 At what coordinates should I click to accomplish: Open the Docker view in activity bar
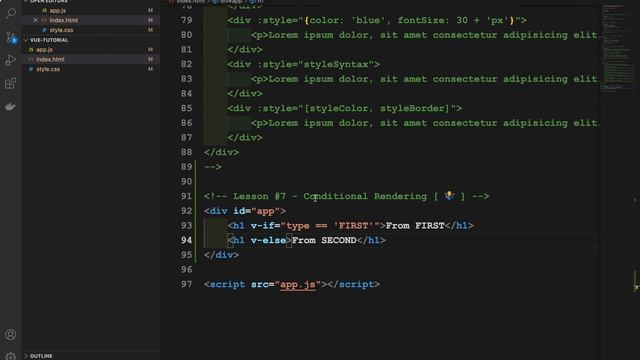11,107
